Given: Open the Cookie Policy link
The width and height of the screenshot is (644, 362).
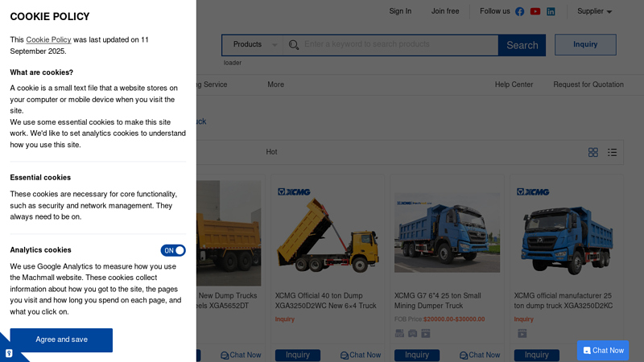Looking at the screenshot, I should point(48,39).
